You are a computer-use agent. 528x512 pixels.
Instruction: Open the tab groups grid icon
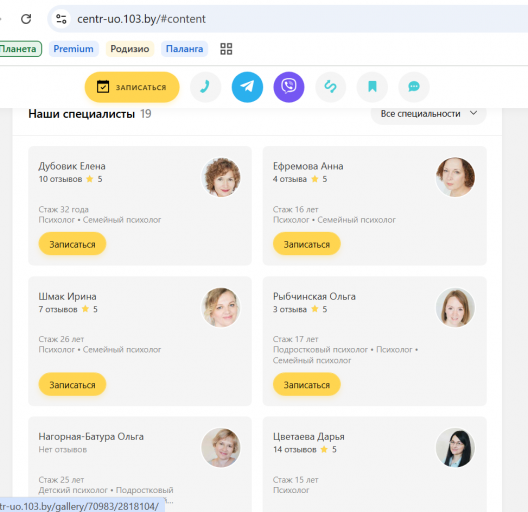point(226,49)
